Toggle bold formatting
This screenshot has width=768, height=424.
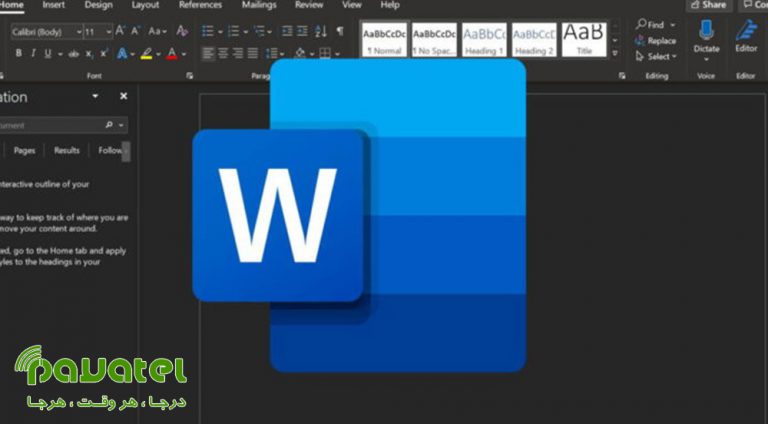tap(19, 53)
